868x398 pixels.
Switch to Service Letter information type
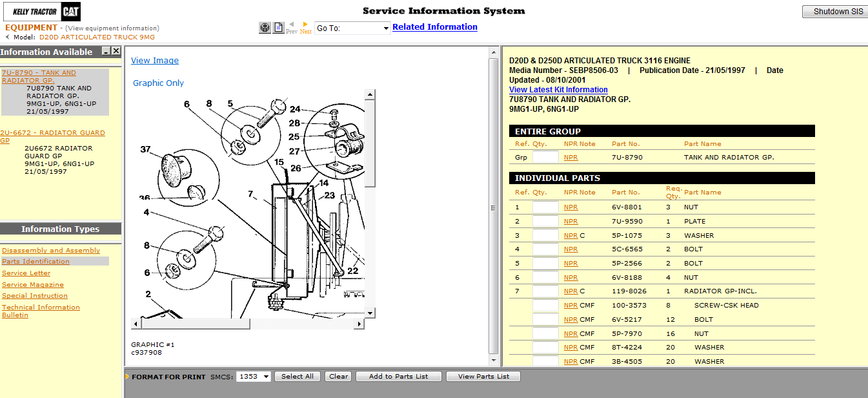coord(25,273)
